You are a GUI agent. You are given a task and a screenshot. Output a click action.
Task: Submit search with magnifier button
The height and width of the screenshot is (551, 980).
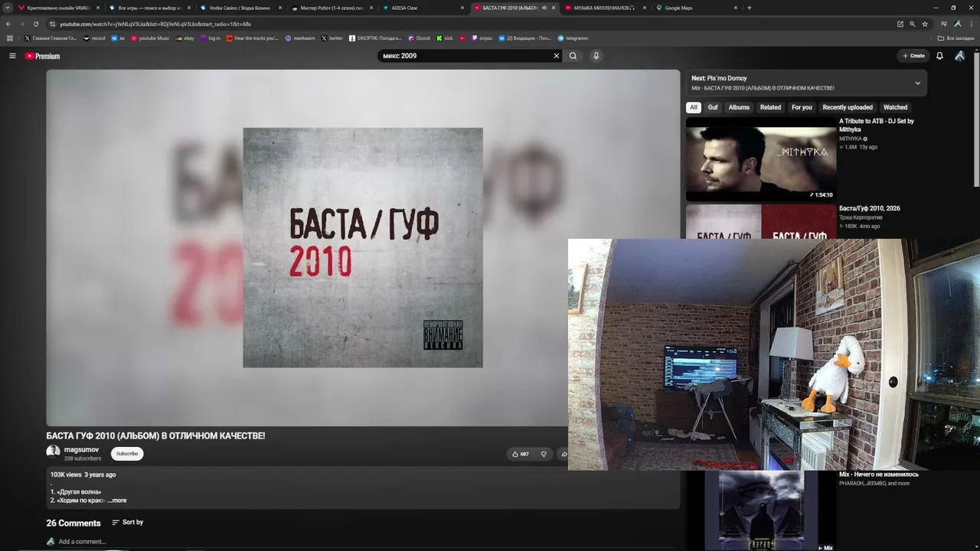point(573,56)
